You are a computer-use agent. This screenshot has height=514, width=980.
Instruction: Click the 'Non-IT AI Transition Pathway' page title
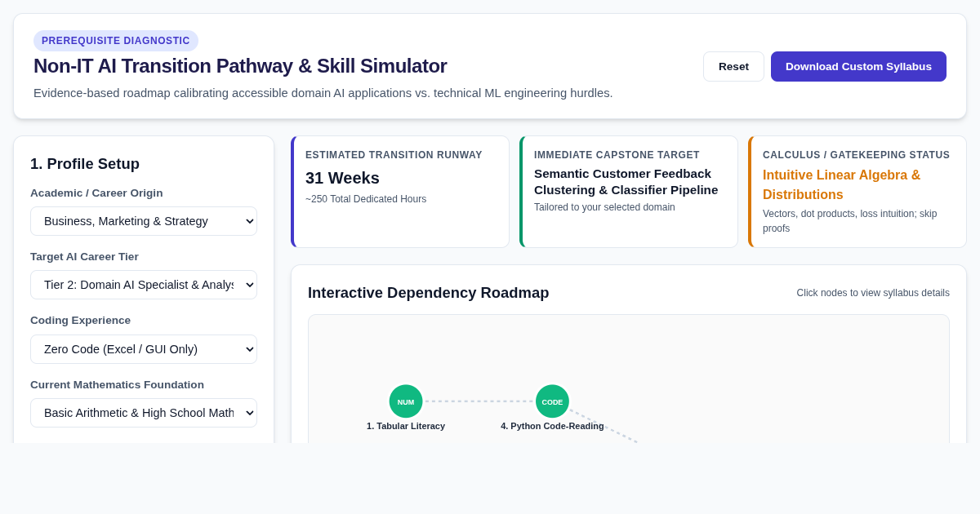tap(240, 66)
